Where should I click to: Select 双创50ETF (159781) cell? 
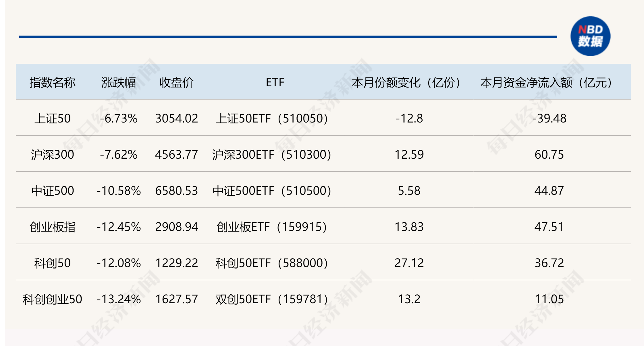click(x=272, y=299)
